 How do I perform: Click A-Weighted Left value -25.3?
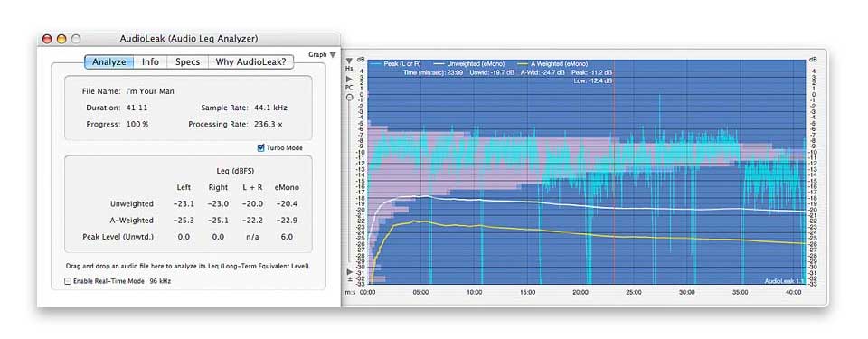184,221
